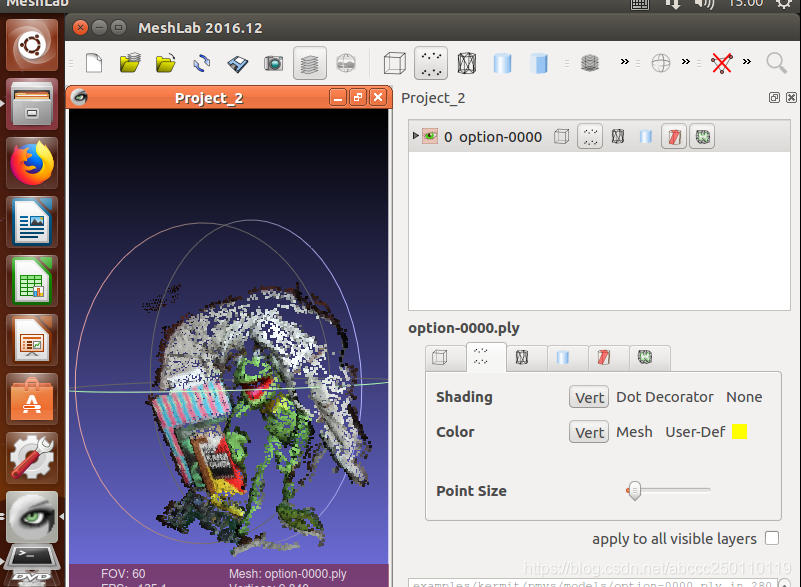Open the search magnifier in toolbar

[776, 63]
